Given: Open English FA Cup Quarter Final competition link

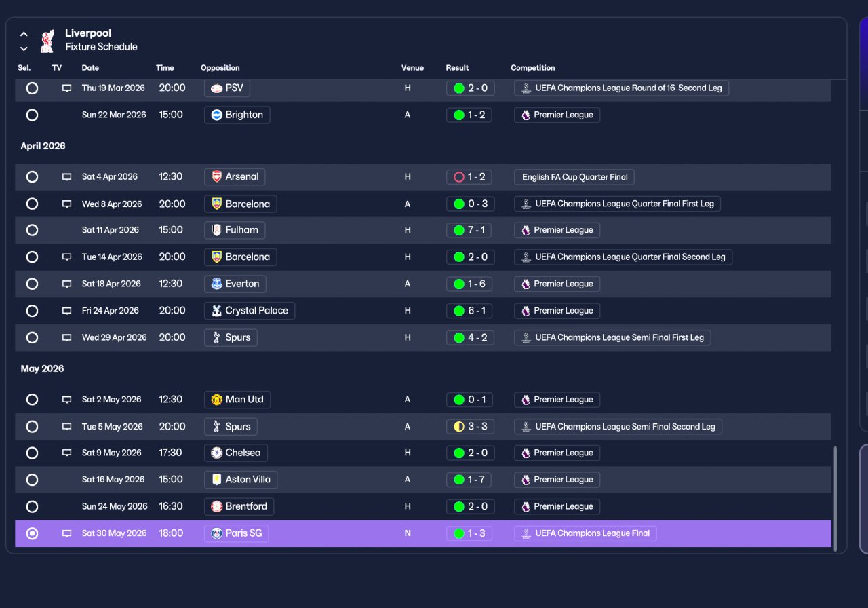Looking at the screenshot, I should pyautogui.click(x=574, y=177).
